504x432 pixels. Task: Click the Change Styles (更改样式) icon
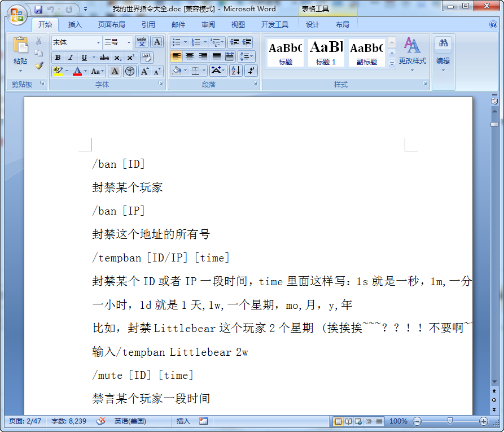412,45
